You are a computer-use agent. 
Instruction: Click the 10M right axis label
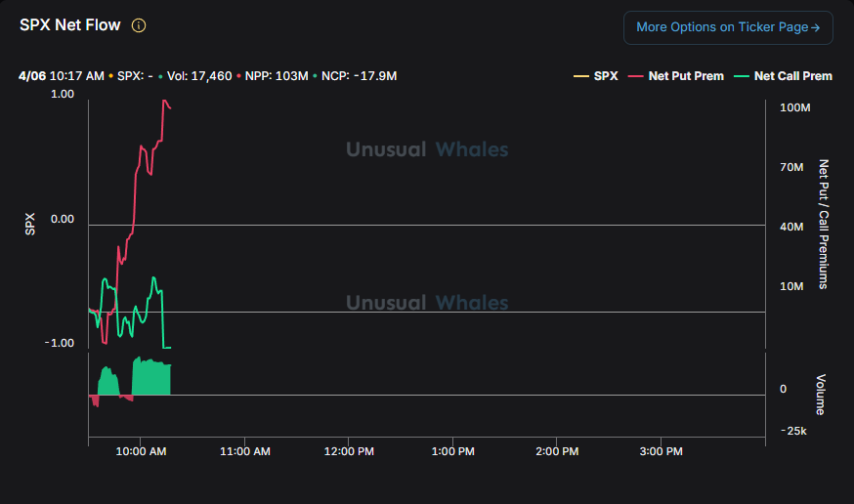point(791,286)
